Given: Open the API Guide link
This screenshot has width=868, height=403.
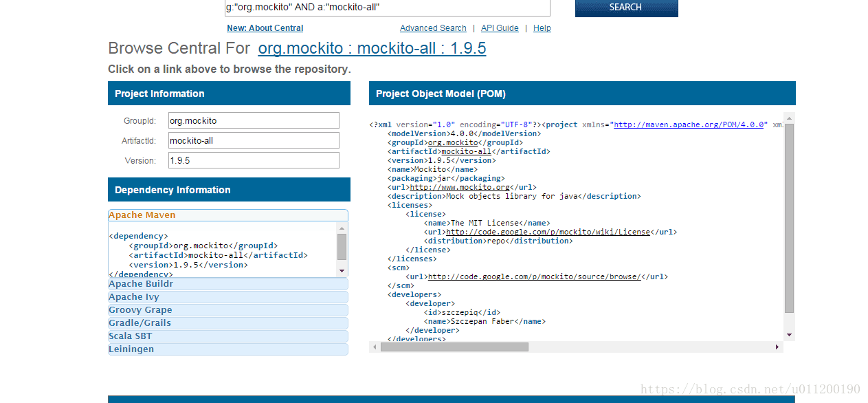Looking at the screenshot, I should tap(500, 28).
